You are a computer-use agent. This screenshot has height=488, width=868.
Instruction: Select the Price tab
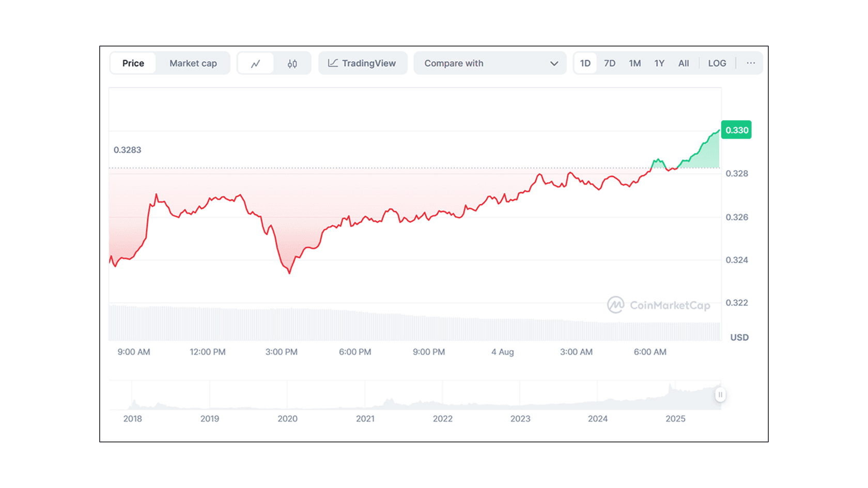(x=133, y=63)
